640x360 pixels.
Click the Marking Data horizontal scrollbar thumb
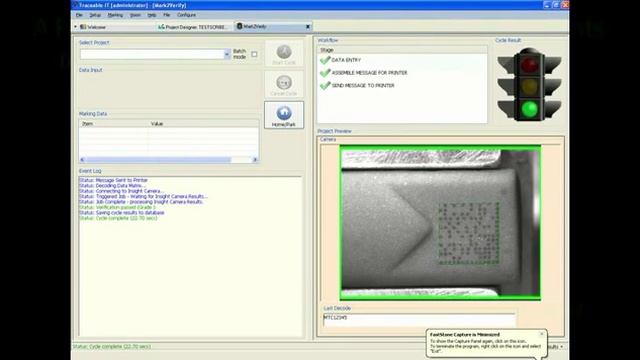point(158,160)
